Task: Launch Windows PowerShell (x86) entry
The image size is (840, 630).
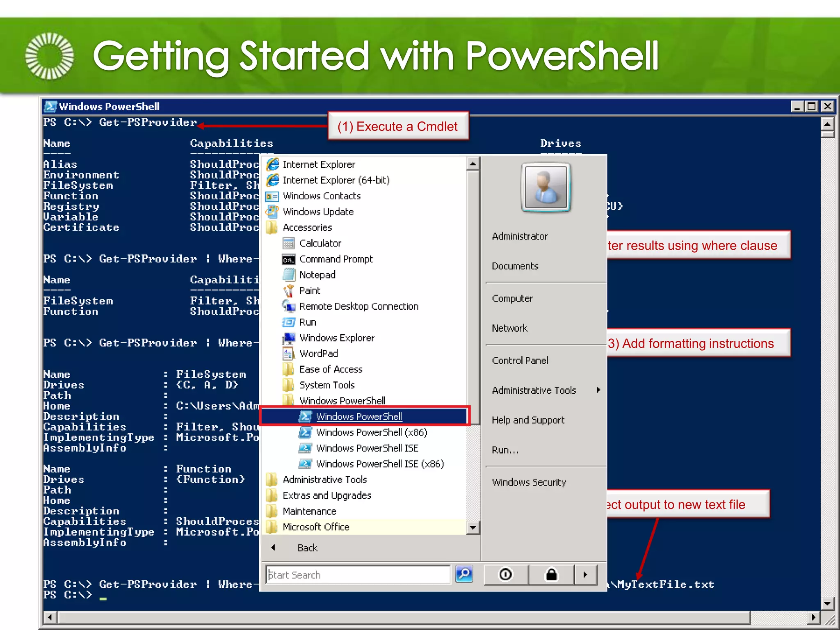Action: (372, 432)
